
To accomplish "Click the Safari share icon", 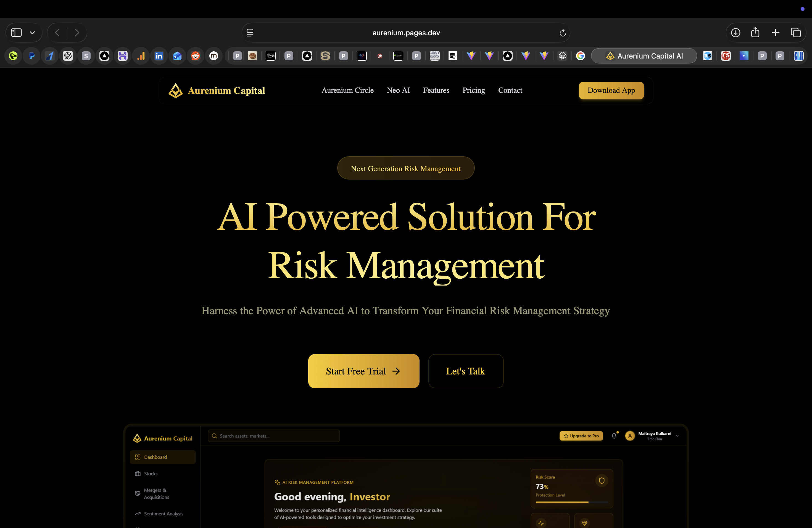I will [755, 32].
